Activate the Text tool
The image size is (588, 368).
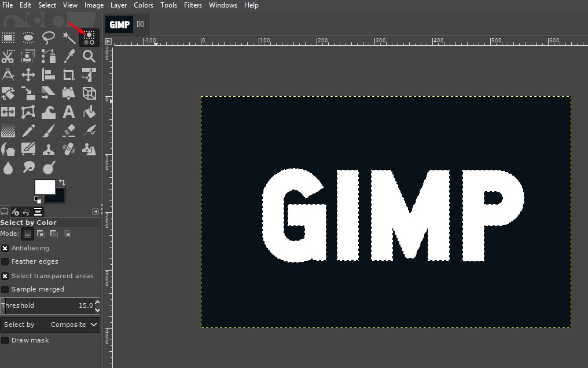pyautogui.click(x=69, y=112)
